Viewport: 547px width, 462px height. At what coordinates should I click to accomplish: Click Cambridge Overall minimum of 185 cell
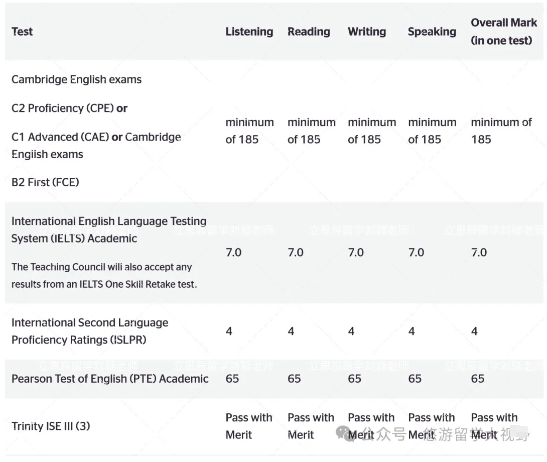501,131
